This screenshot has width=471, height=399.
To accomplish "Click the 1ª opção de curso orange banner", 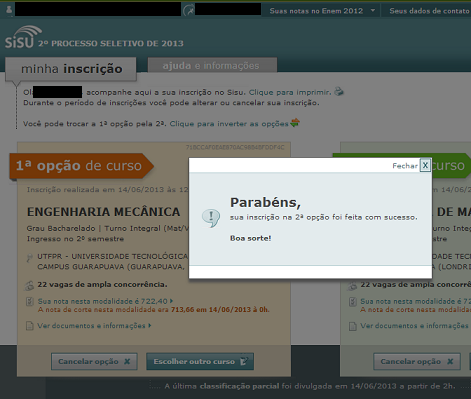I will (81, 166).
